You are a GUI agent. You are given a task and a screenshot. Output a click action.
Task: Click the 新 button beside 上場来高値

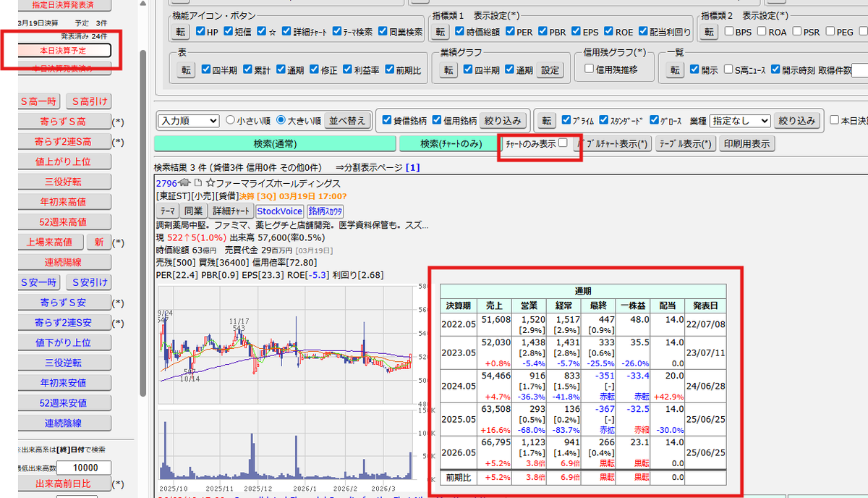click(98, 242)
